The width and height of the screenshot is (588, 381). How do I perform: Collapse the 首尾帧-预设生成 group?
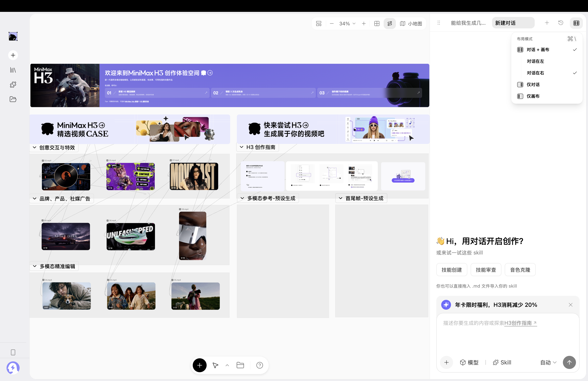click(340, 198)
